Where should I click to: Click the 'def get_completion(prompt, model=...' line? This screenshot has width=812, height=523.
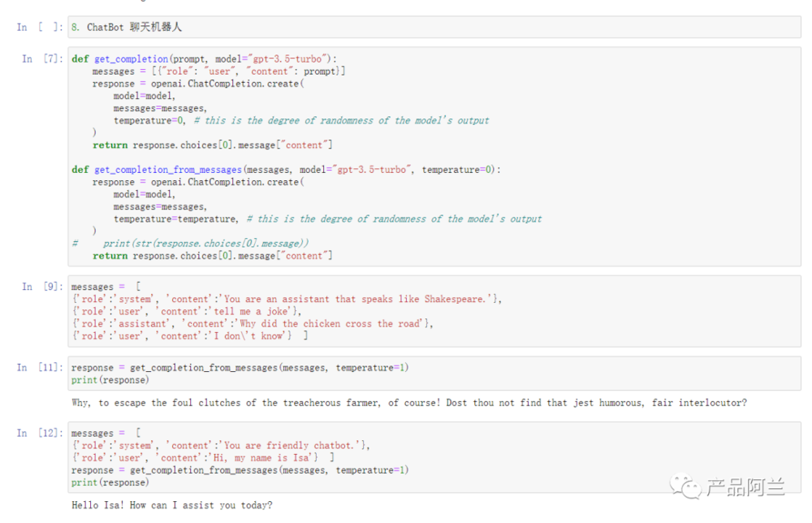[x=204, y=59]
